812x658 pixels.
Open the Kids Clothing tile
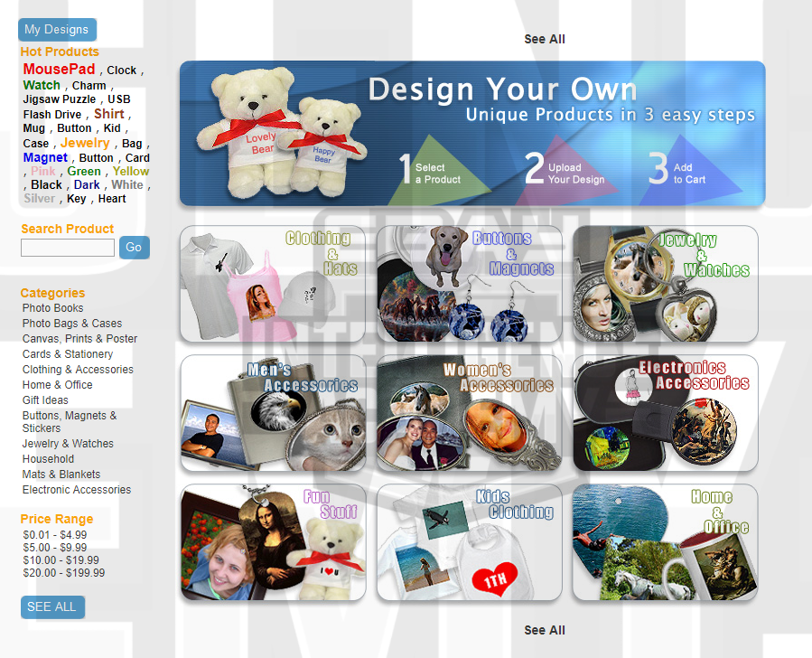coord(469,542)
